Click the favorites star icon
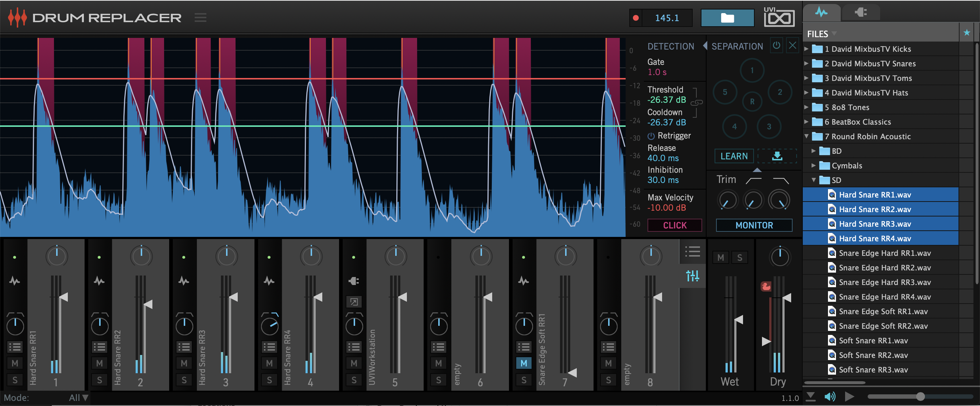 click(967, 33)
